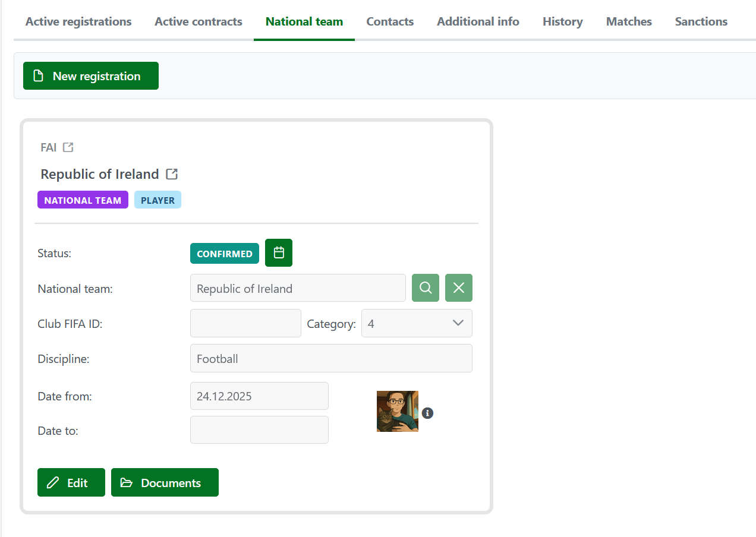The width and height of the screenshot is (756, 537).
Task: Open the Documents button
Action: pyautogui.click(x=165, y=482)
